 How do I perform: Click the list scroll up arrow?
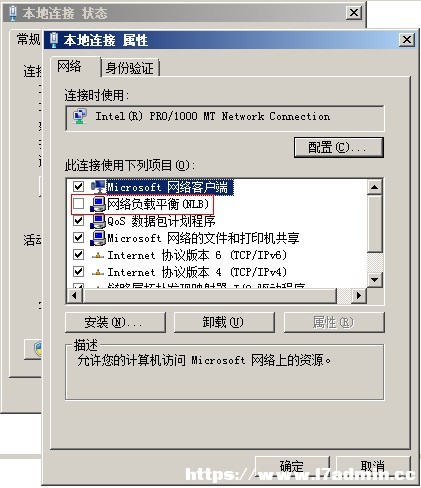pos(375,187)
